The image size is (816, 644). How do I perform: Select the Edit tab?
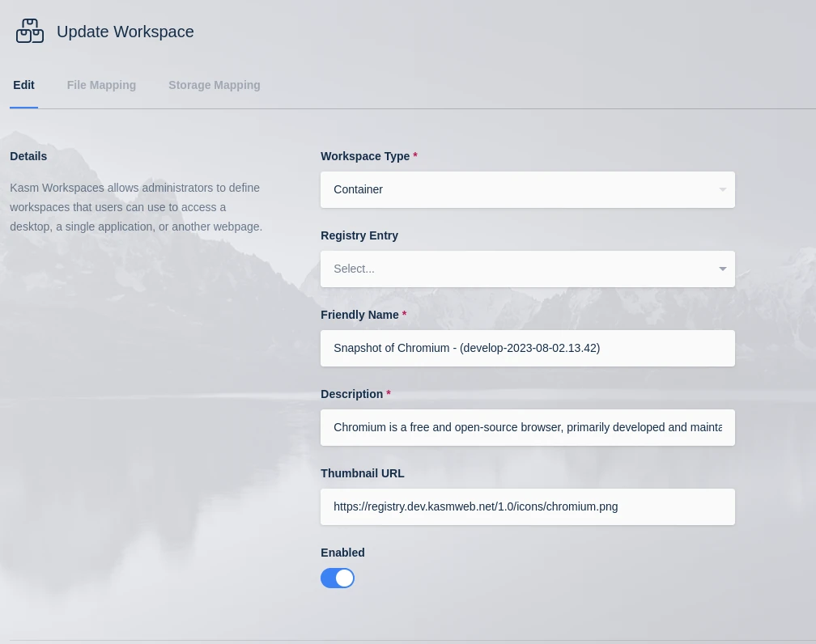(x=23, y=85)
